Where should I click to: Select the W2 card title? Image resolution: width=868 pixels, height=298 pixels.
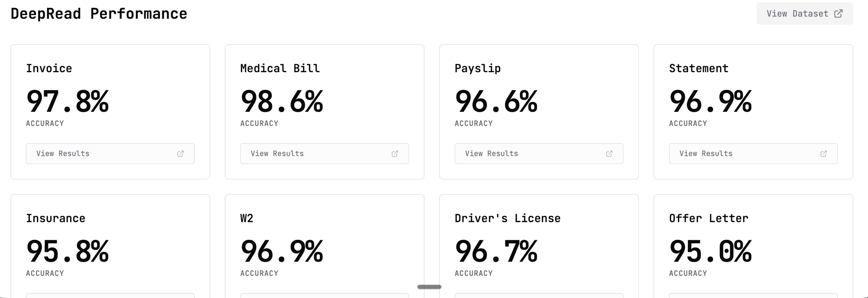247,218
